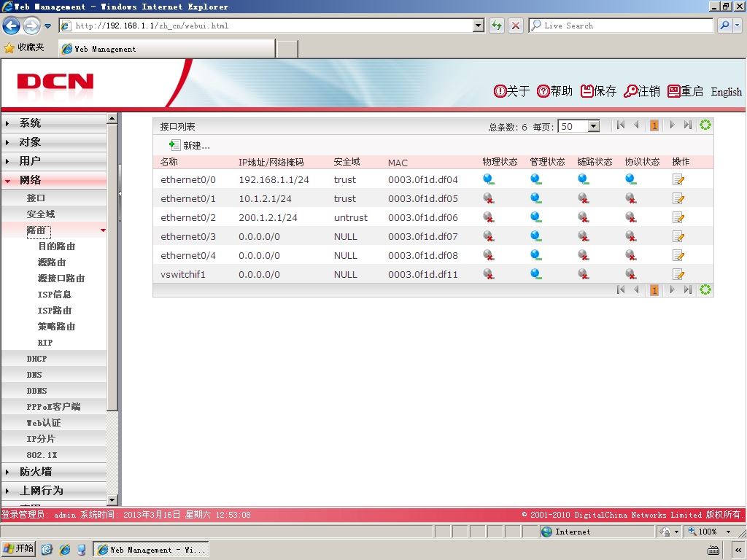Click the Windows 开始 Start button
This screenshot has width=747, height=560.
18,549
